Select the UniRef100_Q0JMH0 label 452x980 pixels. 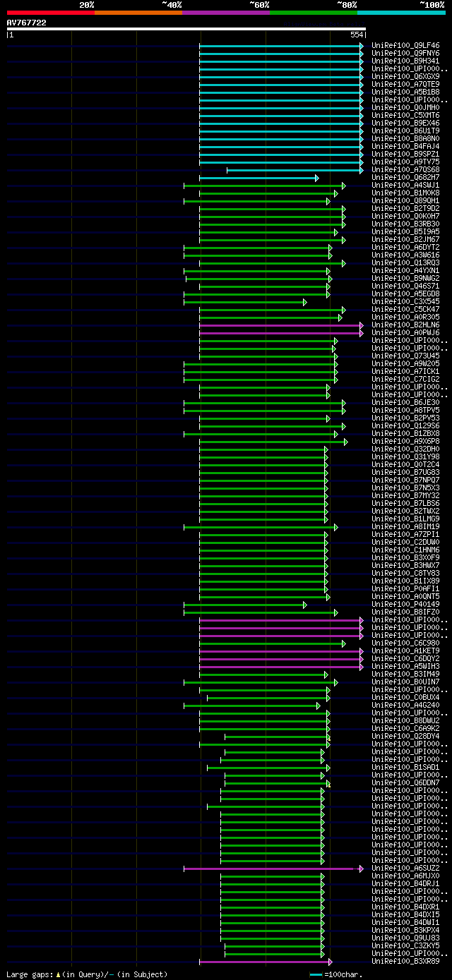(405, 108)
